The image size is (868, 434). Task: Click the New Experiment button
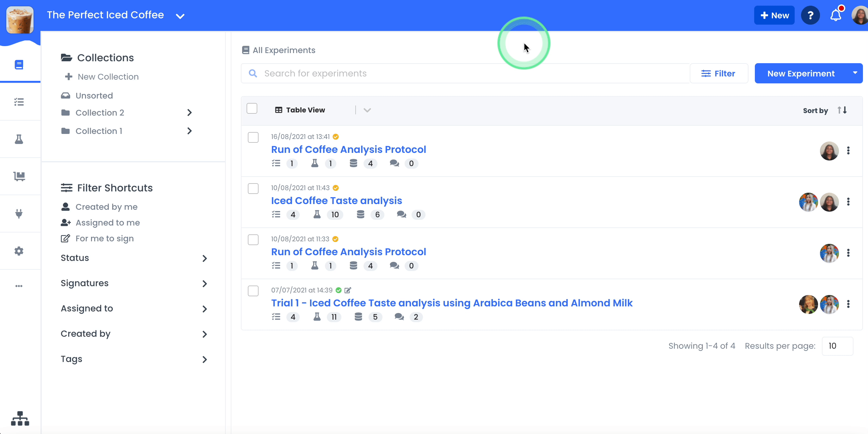pyautogui.click(x=801, y=73)
